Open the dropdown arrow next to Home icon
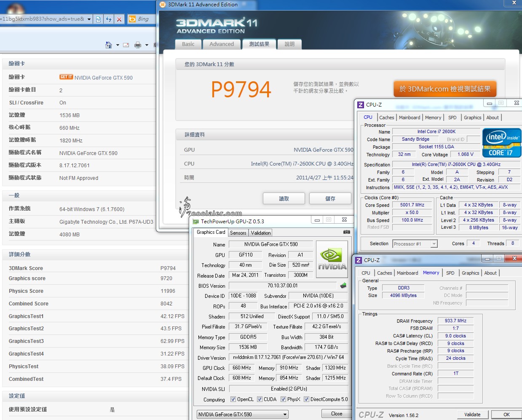The image size is (522, 420). point(118,45)
